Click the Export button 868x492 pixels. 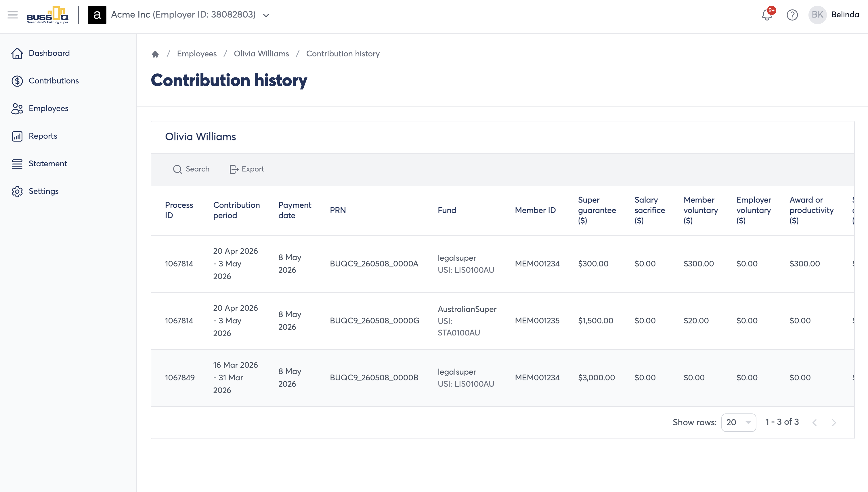click(247, 169)
